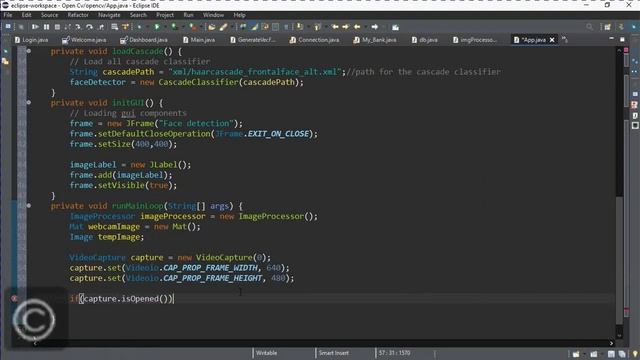This screenshot has height=360, width=640.
Task: Click the horizontal scrollbar right arrow
Action: 611,343
